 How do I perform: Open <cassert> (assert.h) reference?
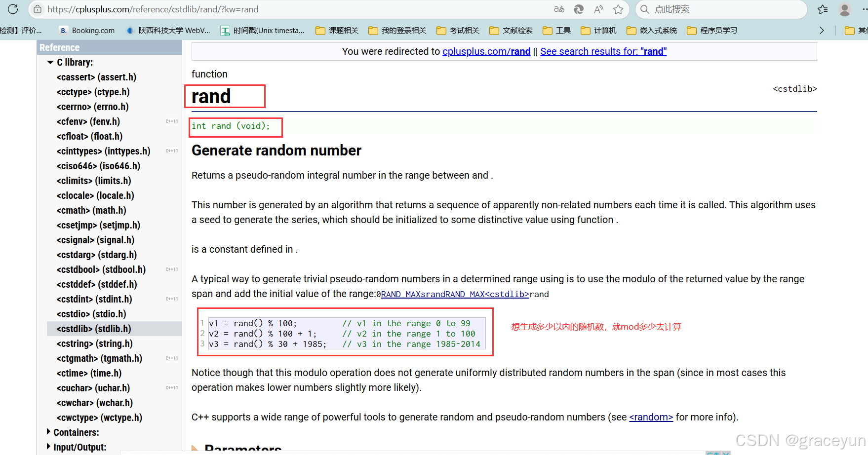coord(96,77)
